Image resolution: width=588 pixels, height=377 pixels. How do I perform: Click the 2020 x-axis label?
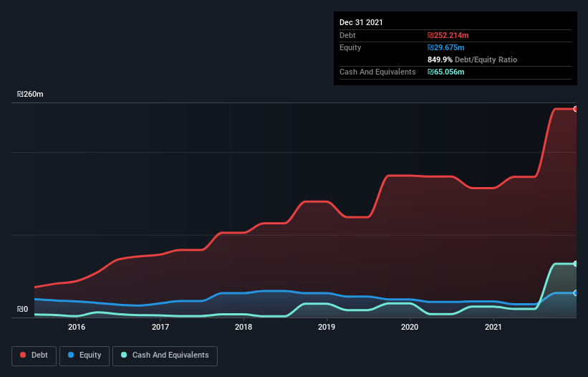click(410, 327)
